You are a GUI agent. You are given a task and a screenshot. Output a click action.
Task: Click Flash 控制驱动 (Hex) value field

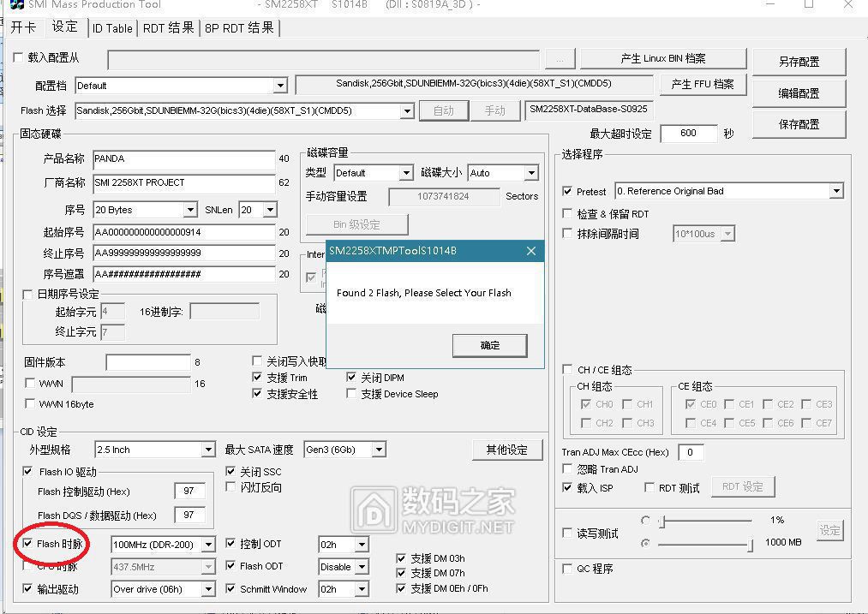[x=189, y=492]
